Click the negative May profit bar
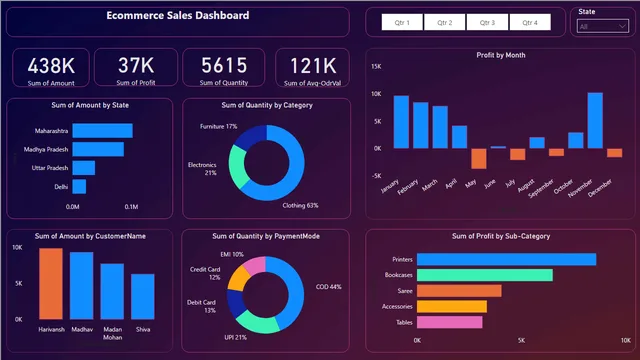Viewport: 640px width, 360px height. coord(479,158)
